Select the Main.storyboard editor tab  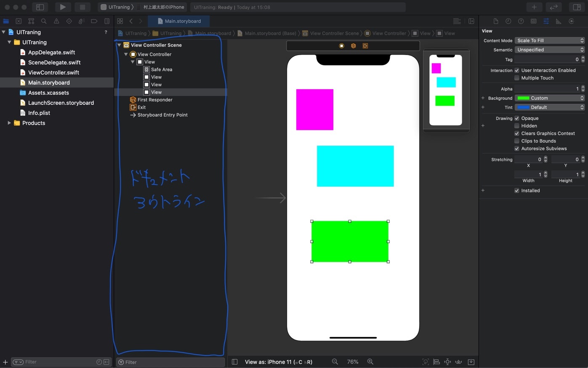[179, 21]
